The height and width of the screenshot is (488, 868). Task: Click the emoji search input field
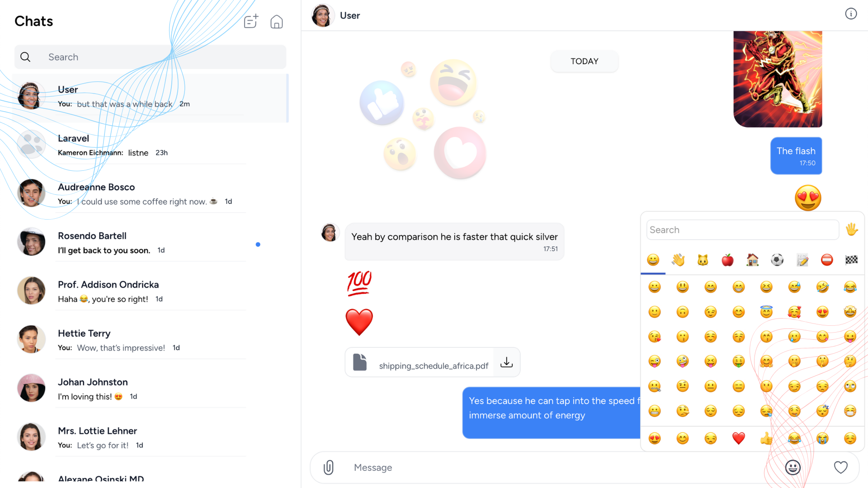741,230
